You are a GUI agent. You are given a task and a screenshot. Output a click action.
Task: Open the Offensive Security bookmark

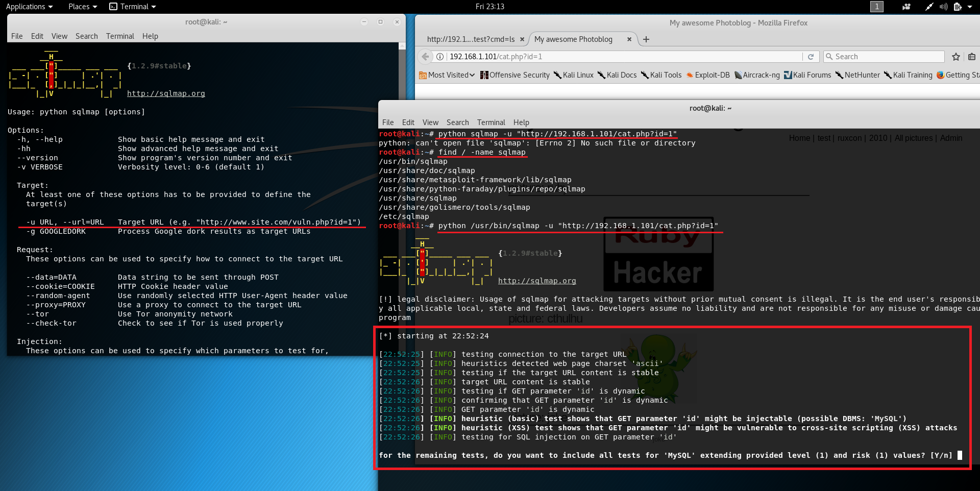click(515, 75)
